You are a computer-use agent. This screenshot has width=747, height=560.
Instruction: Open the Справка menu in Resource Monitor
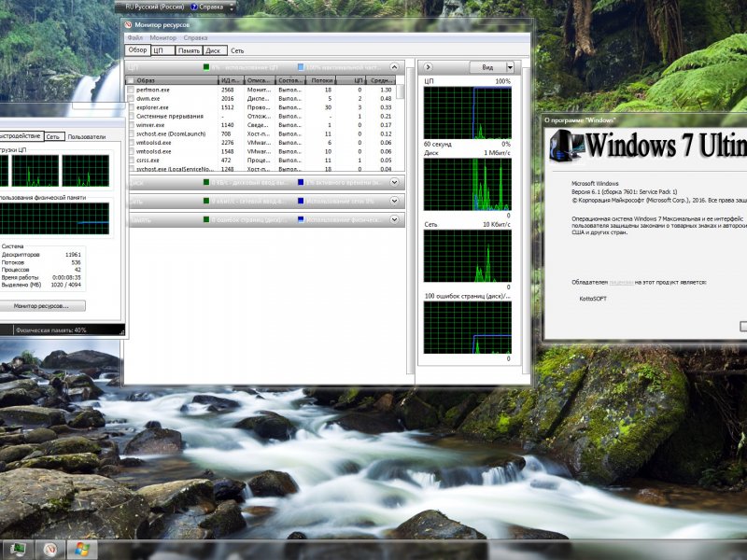pyautogui.click(x=195, y=37)
